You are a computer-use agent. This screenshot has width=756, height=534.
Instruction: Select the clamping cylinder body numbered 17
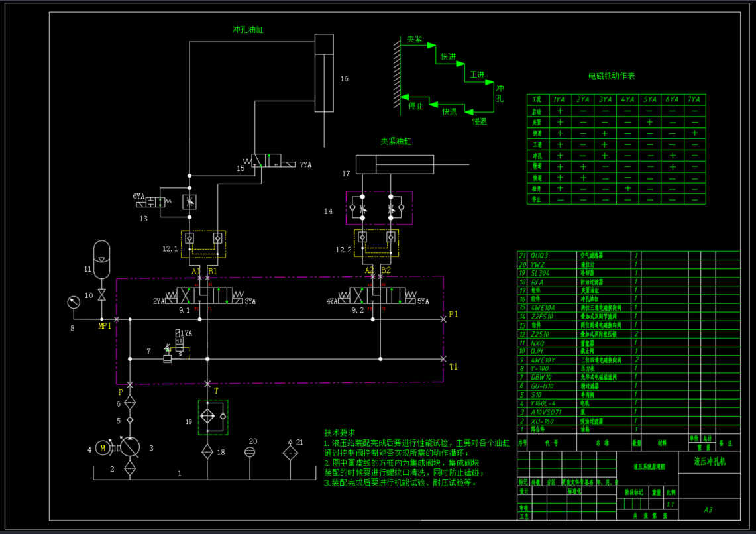click(394, 164)
